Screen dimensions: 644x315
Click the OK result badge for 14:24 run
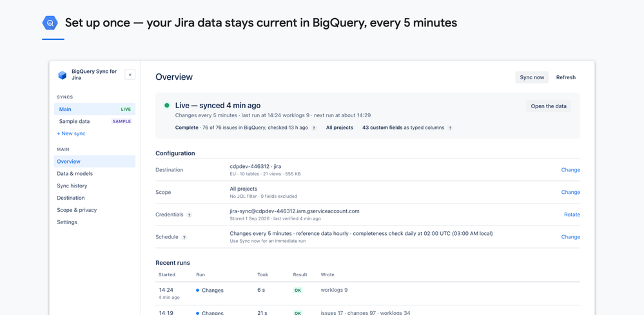coord(298,291)
